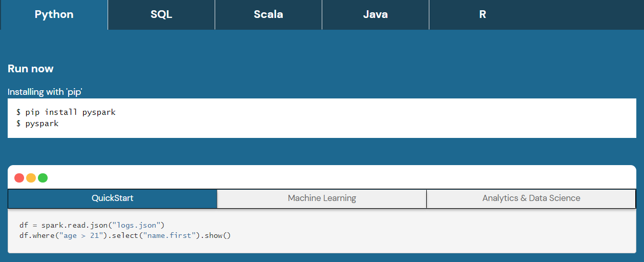Switch to the SQL tab
644x262 pixels.
pos(161,14)
